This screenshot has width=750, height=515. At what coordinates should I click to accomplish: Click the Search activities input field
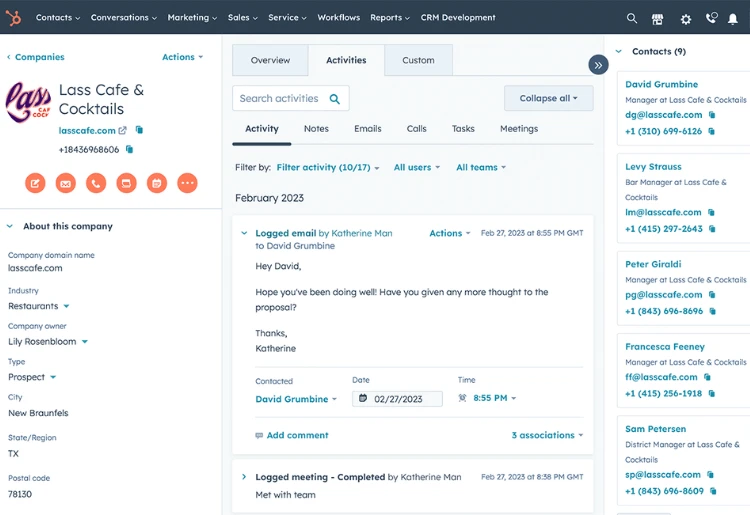[x=279, y=98]
